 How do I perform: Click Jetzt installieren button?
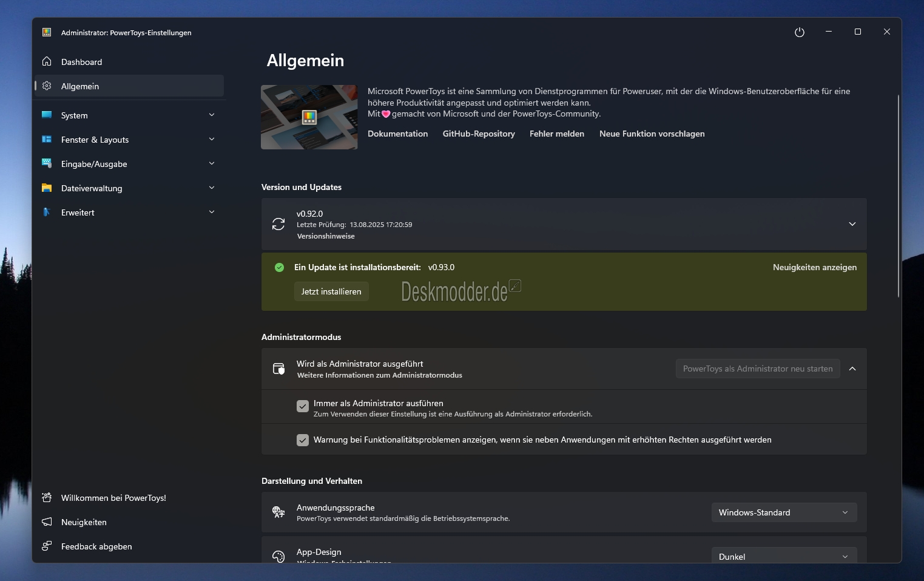(331, 291)
